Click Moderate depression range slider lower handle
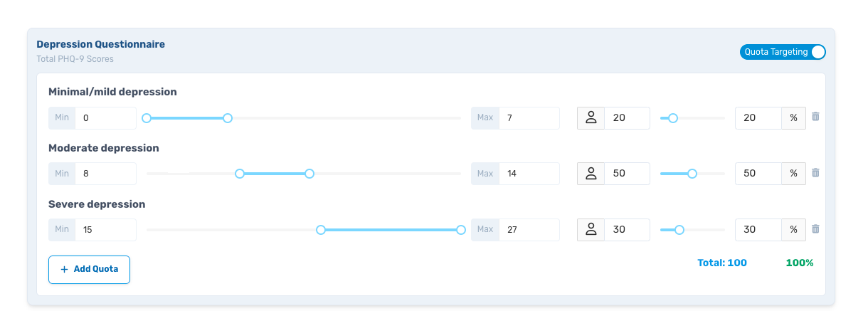Screen dimensions: 868x321 tap(240, 174)
